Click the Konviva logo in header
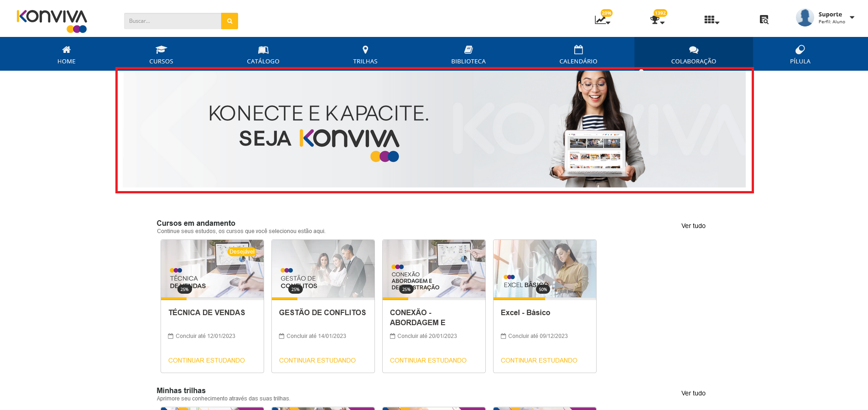 52,21
